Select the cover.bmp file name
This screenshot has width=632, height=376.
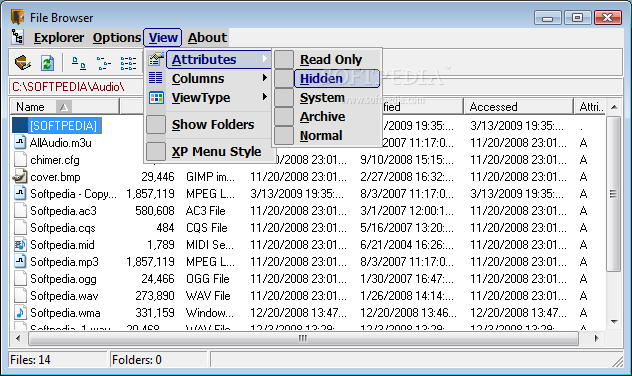click(55, 177)
